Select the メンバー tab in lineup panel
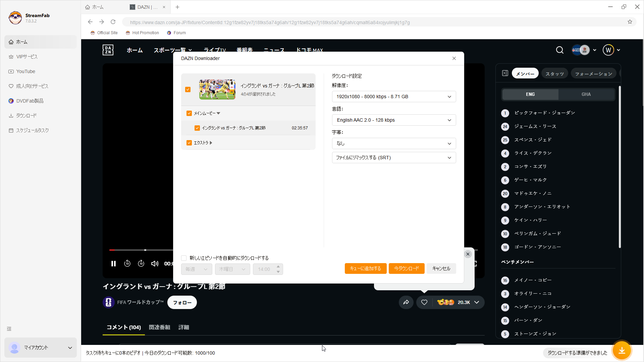 pyautogui.click(x=525, y=74)
